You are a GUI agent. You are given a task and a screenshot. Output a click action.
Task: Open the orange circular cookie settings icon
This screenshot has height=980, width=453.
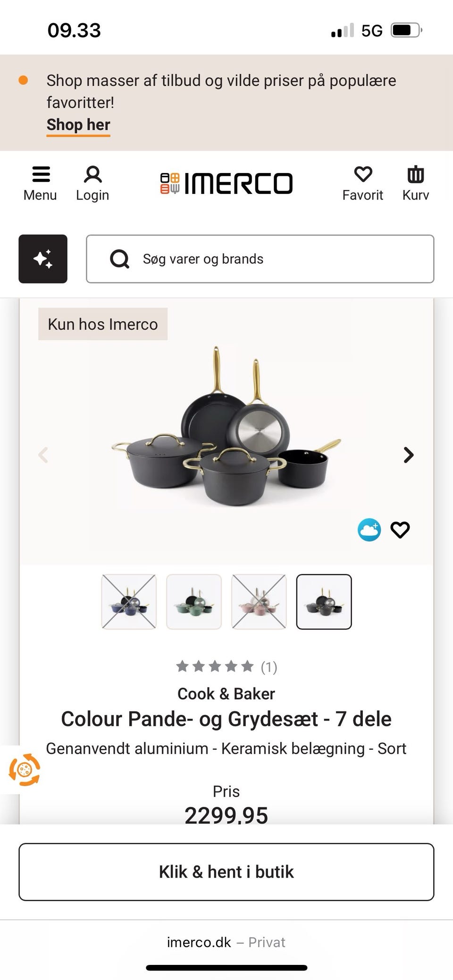[x=24, y=770]
